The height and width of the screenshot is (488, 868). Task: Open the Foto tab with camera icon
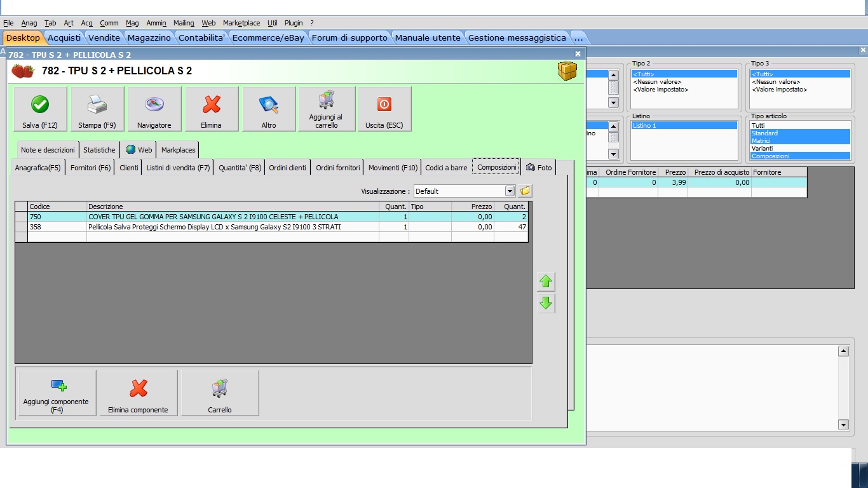(x=539, y=168)
